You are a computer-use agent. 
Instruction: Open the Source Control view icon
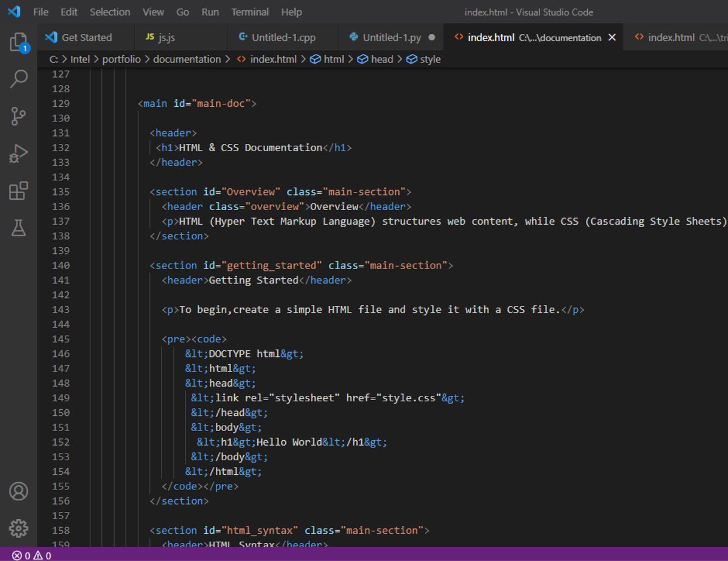coord(19,116)
